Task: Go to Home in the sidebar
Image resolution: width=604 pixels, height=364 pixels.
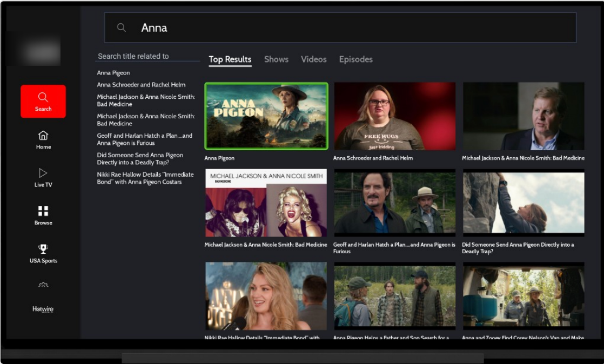Action: tap(43, 140)
